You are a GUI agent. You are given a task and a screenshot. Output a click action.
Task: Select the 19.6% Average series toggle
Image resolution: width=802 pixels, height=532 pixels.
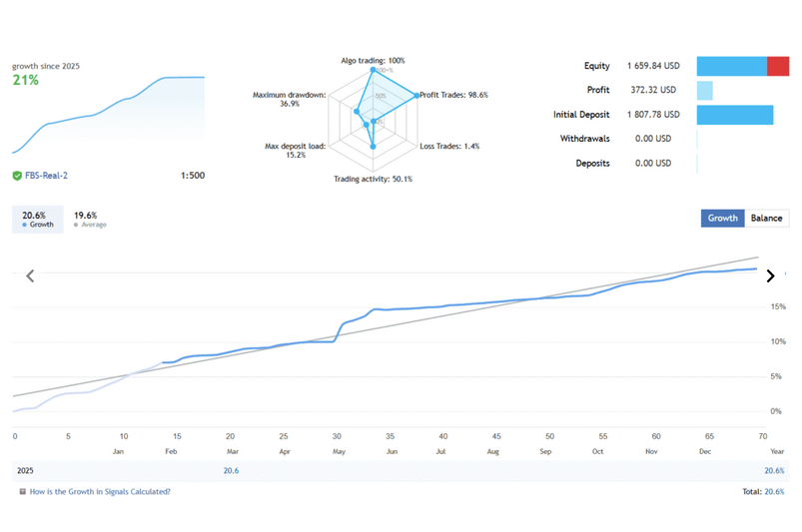click(x=90, y=220)
